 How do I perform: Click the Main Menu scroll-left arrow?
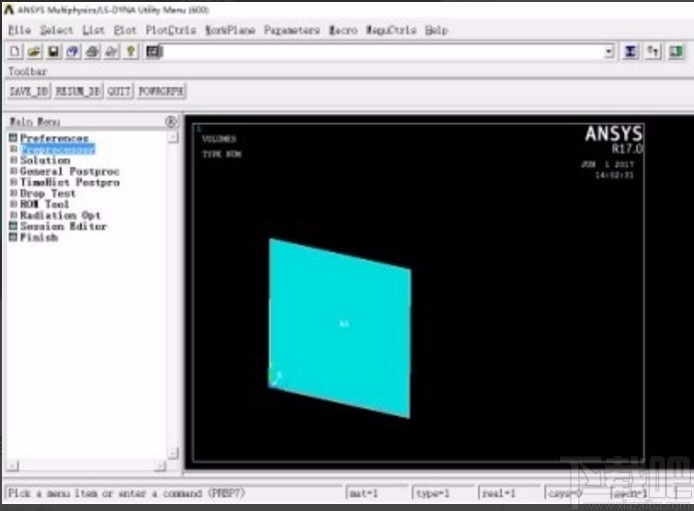click(x=13, y=465)
